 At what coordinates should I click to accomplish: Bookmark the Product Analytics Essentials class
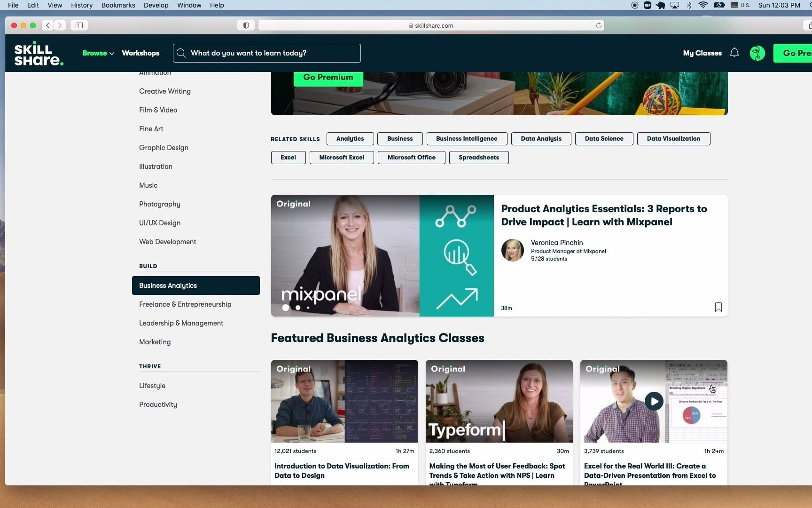(718, 307)
